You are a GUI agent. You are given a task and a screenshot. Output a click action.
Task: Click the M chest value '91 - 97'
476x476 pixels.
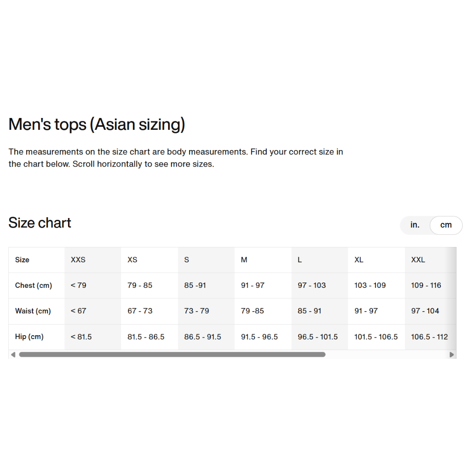point(253,285)
